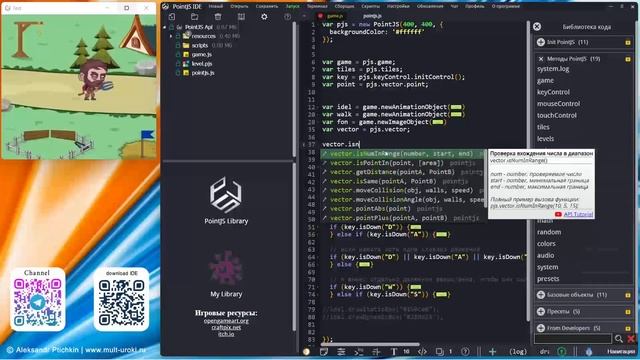Image resolution: width=640 pixels, height=360 pixels.
Task: Click mouseControl in the methods list
Action: pos(558,104)
